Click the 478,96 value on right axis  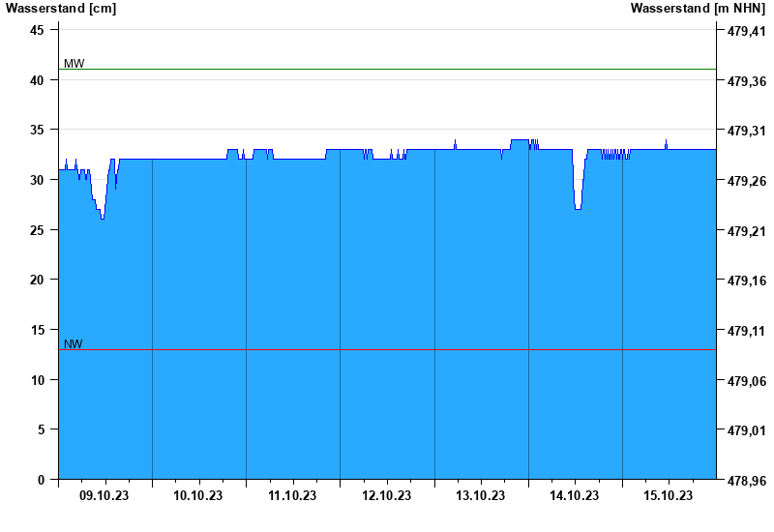747,481
